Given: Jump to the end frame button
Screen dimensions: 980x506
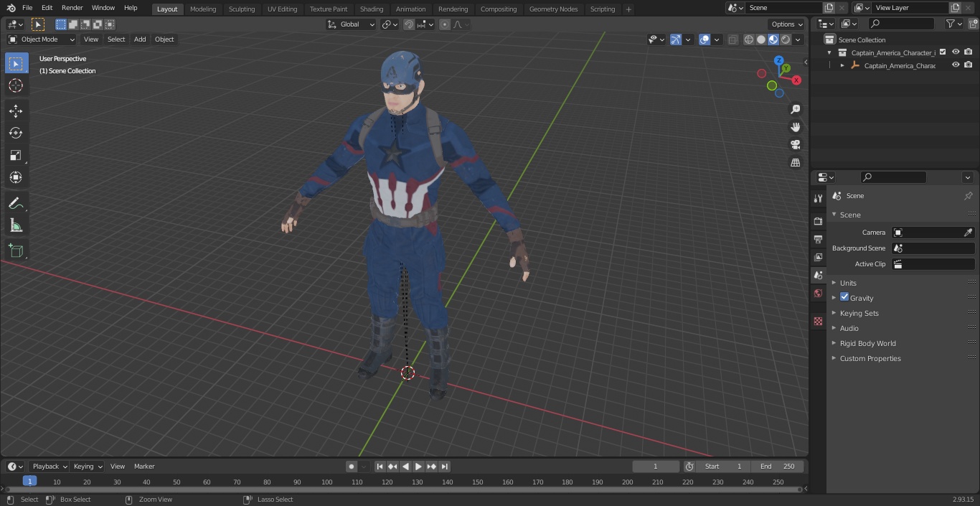Looking at the screenshot, I should click(445, 467).
